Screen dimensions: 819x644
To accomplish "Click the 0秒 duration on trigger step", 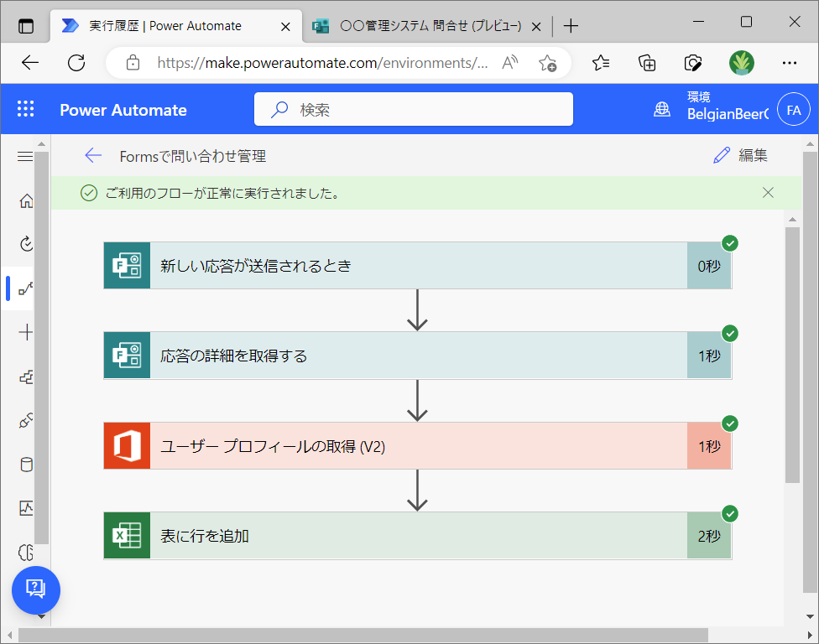I will (709, 266).
